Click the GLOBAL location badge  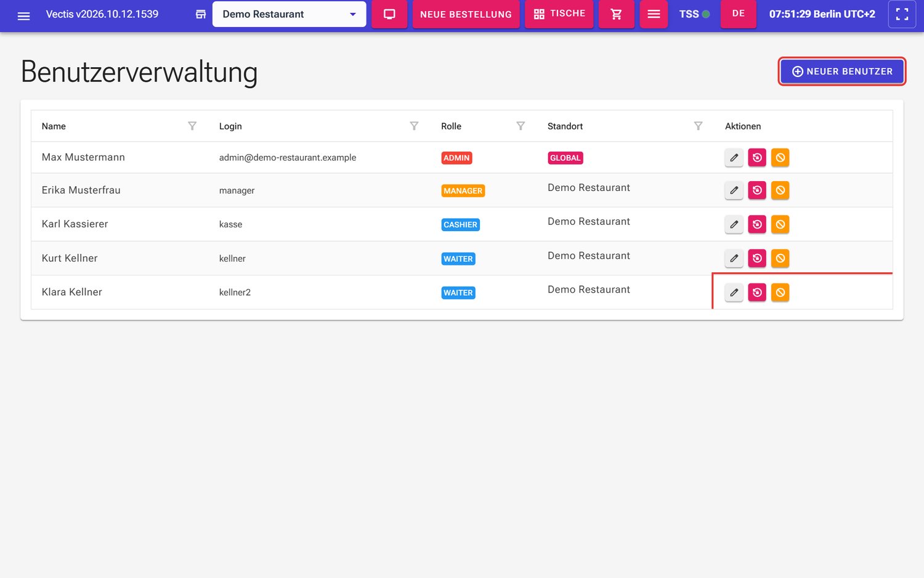565,158
